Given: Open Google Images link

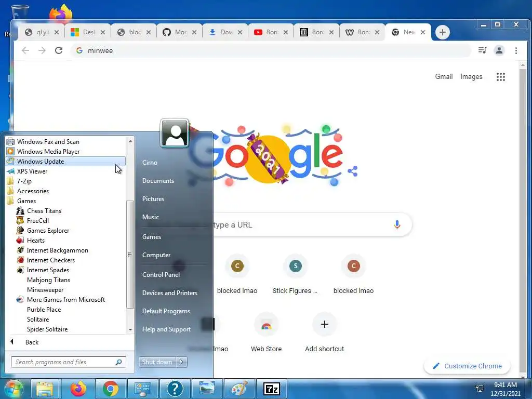Looking at the screenshot, I should click(471, 77).
